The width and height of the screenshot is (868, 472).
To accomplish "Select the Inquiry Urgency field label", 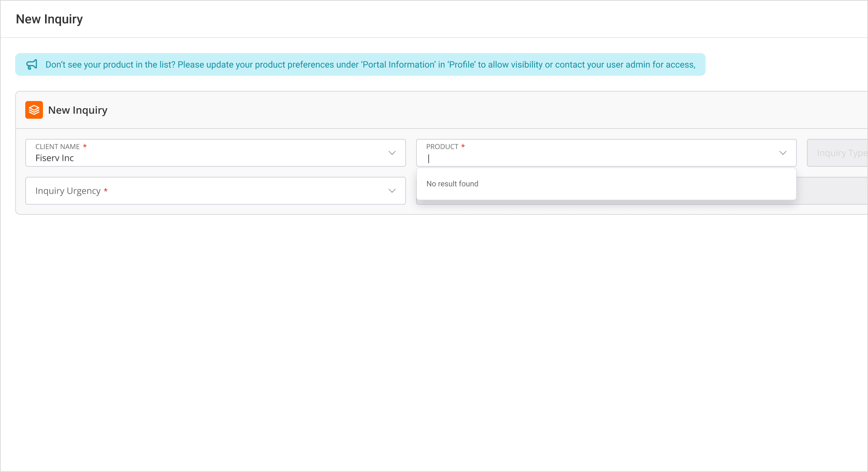I will (68, 191).
